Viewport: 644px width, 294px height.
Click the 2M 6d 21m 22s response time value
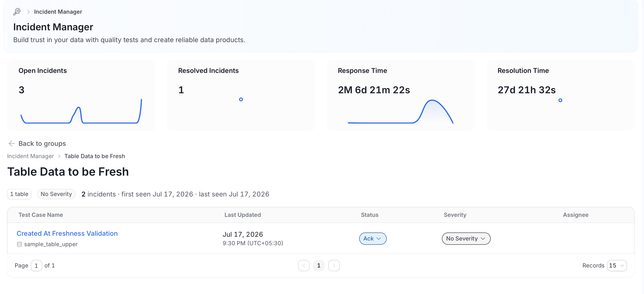(x=374, y=90)
